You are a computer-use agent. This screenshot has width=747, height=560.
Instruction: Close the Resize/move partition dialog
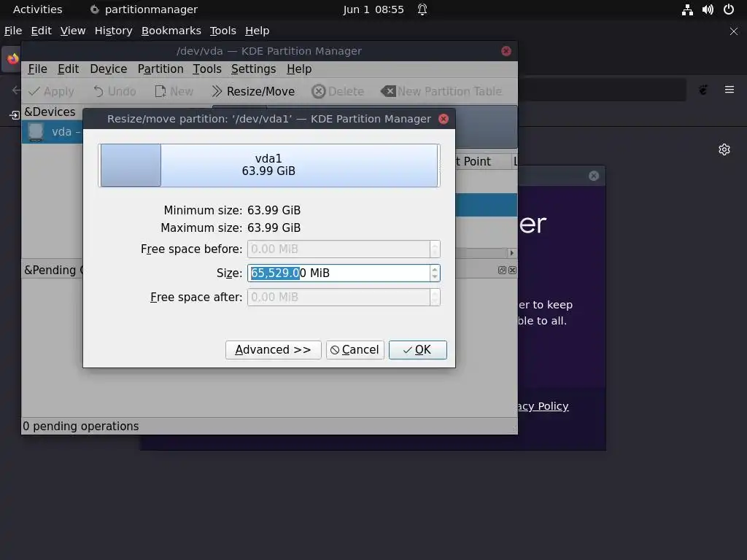[x=444, y=119]
